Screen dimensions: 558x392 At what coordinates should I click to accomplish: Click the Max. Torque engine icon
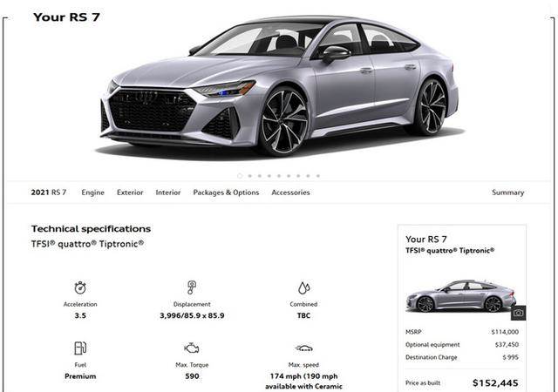point(192,348)
